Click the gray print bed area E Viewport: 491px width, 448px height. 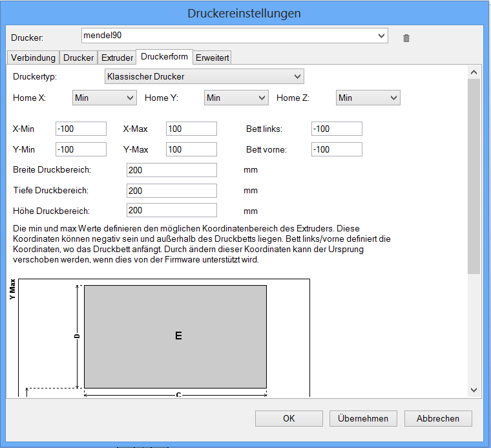coord(175,336)
